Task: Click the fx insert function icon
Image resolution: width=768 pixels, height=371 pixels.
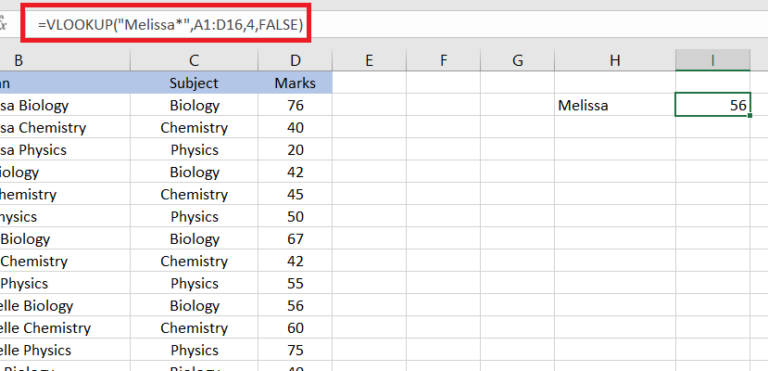Action: [3, 23]
